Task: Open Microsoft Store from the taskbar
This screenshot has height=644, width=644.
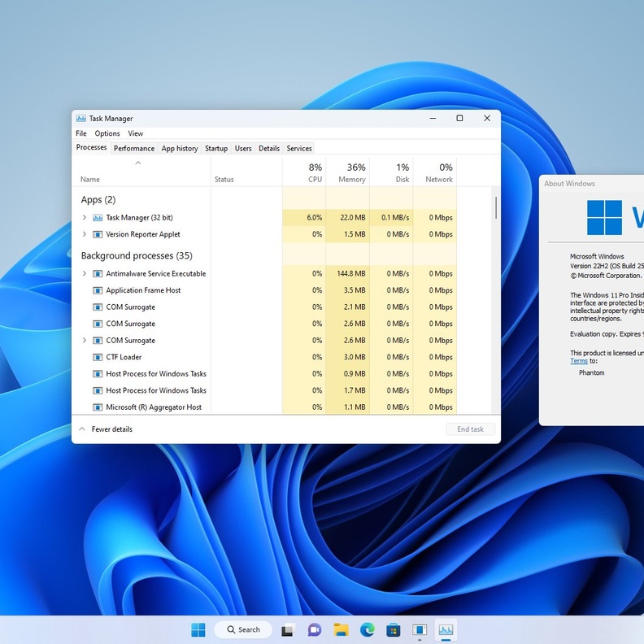Action: tap(394, 629)
